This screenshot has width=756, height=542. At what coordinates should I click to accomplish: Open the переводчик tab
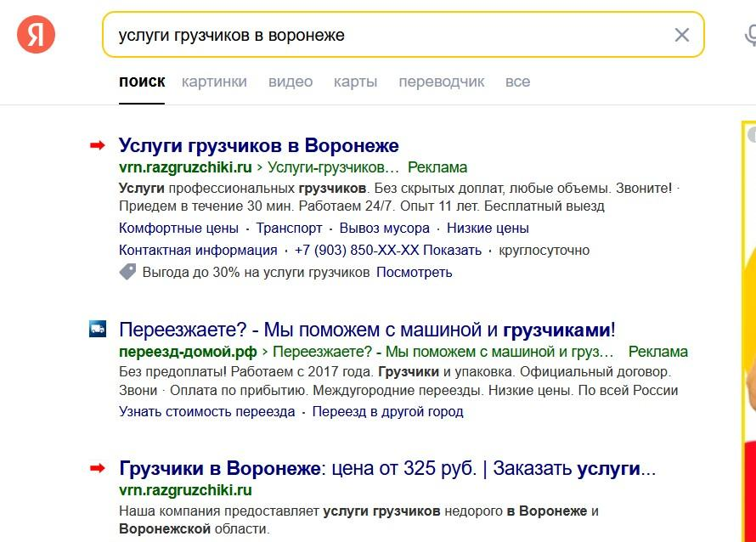coord(442,82)
